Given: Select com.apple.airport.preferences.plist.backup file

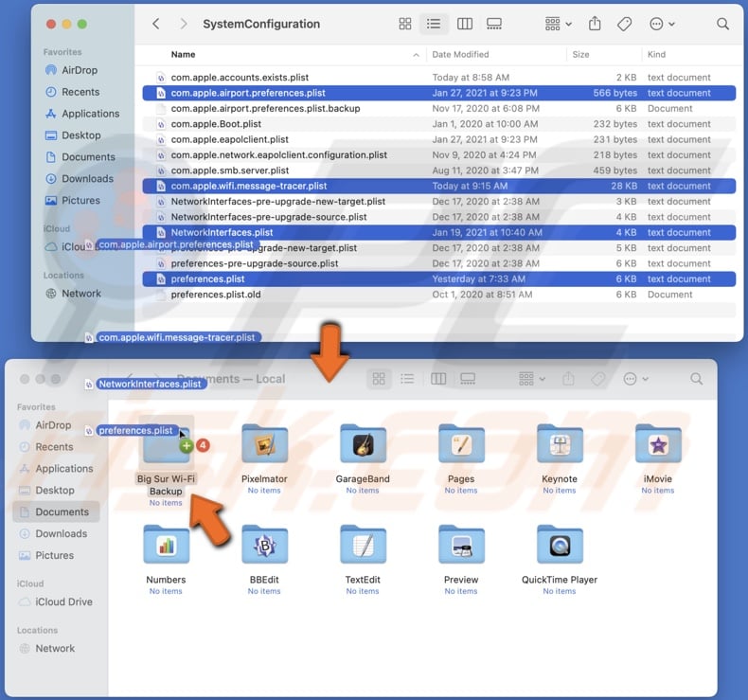Looking at the screenshot, I should click(439, 108).
